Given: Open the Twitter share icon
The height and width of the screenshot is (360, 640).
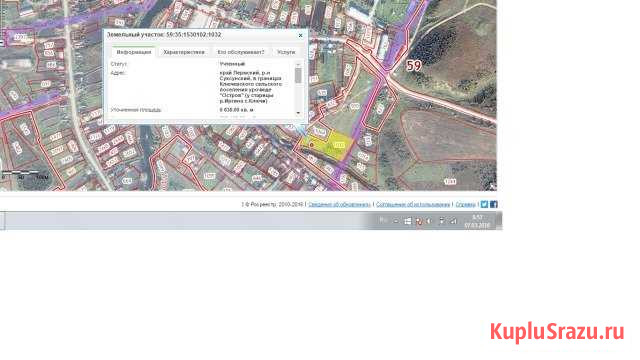Looking at the screenshot, I should [484, 204].
